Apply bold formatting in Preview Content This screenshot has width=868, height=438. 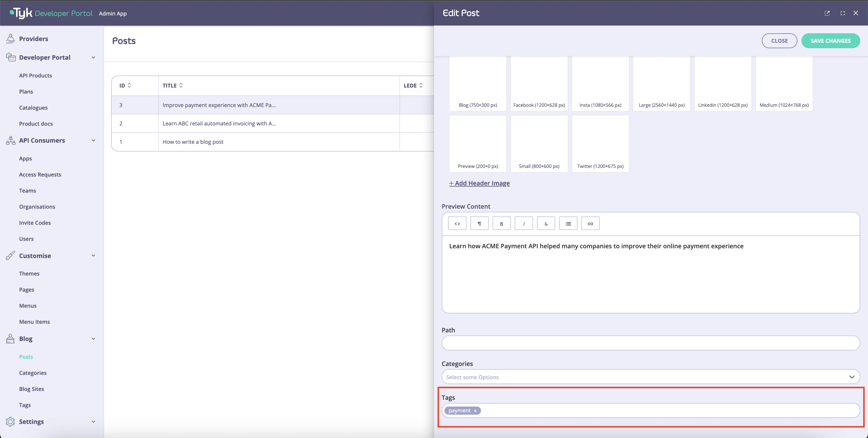pyautogui.click(x=501, y=223)
